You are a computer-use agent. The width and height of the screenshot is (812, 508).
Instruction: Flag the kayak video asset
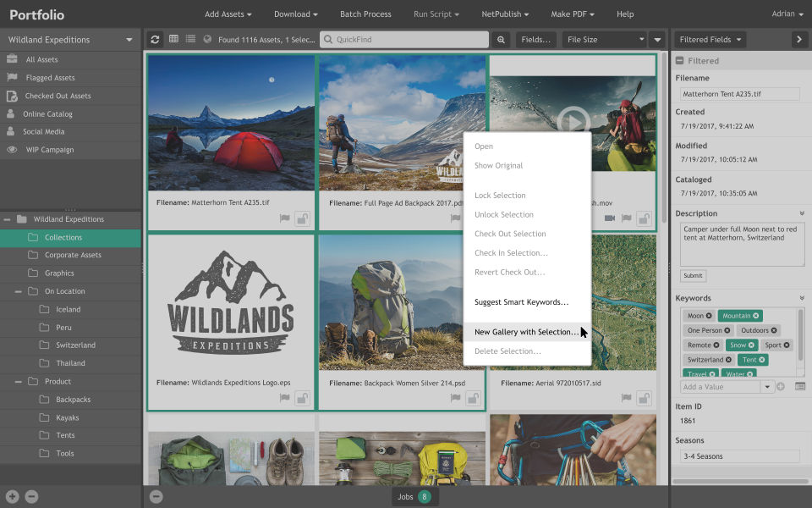pos(626,218)
